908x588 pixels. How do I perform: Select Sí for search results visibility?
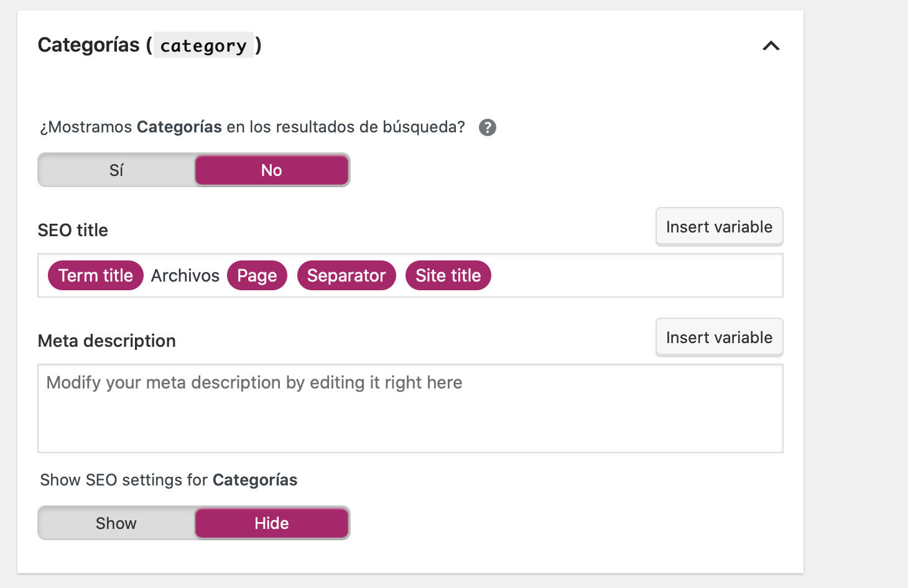(x=116, y=170)
